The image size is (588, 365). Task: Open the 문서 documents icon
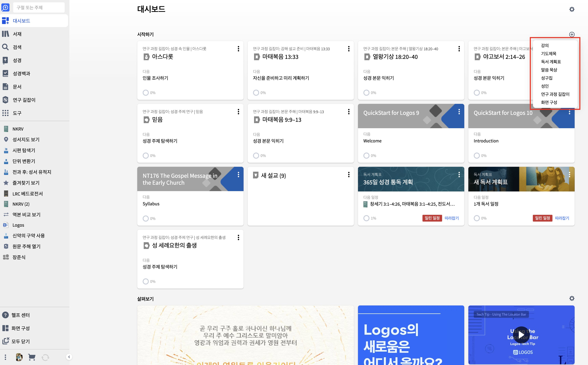point(5,86)
